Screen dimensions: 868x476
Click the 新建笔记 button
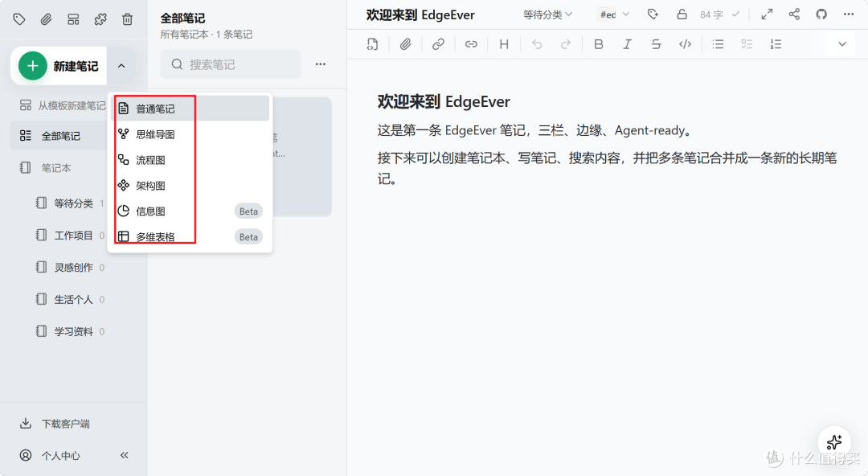(59, 66)
